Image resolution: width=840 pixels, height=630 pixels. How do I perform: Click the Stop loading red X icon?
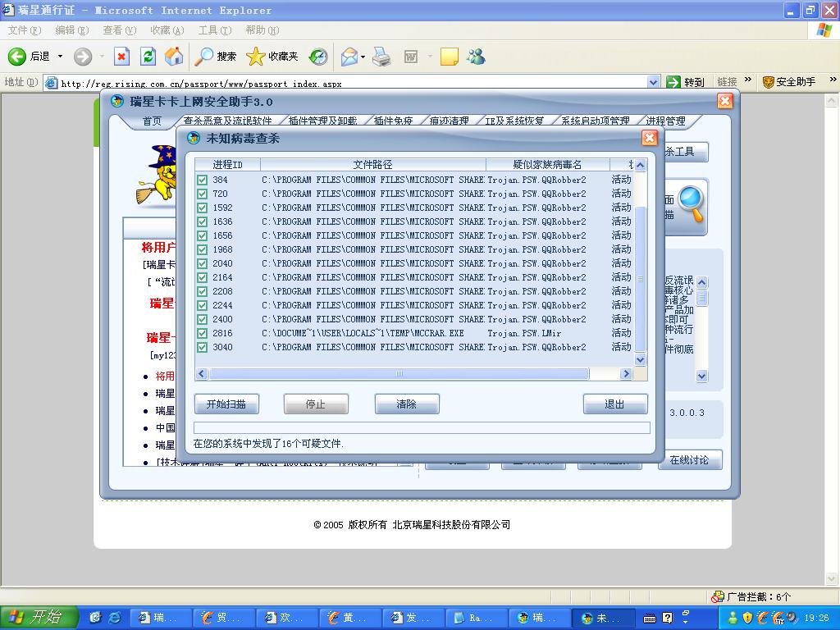coord(122,57)
